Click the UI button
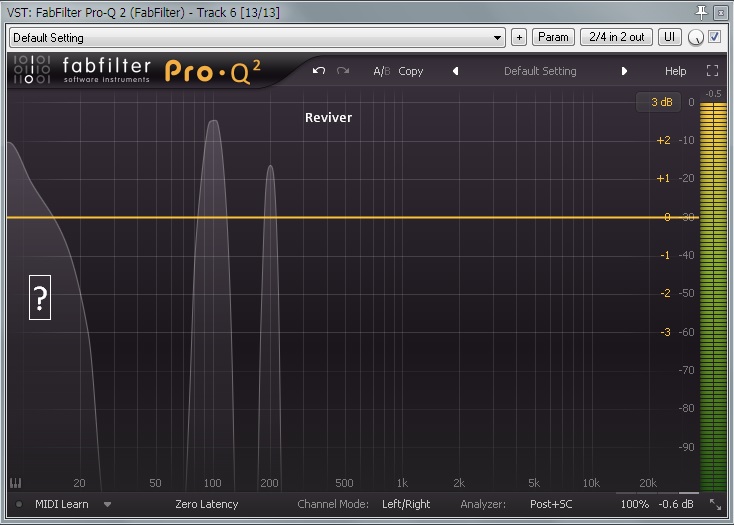734x525 pixels. click(x=669, y=37)
